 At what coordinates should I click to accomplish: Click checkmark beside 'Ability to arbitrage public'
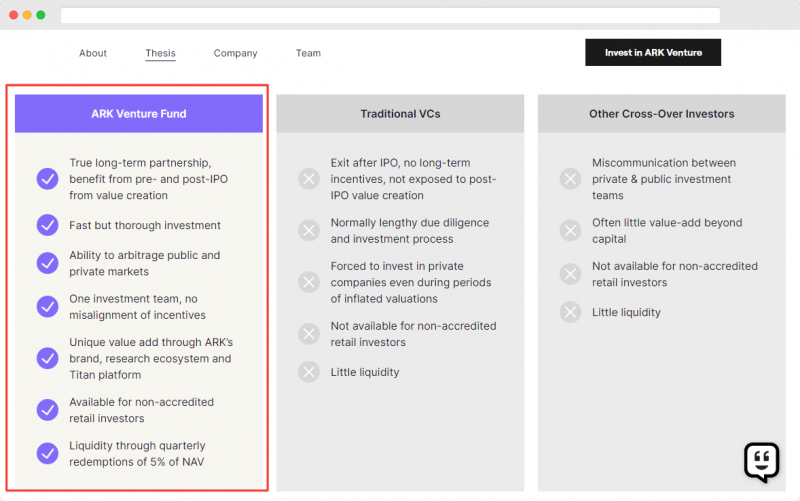pos(47,263)
